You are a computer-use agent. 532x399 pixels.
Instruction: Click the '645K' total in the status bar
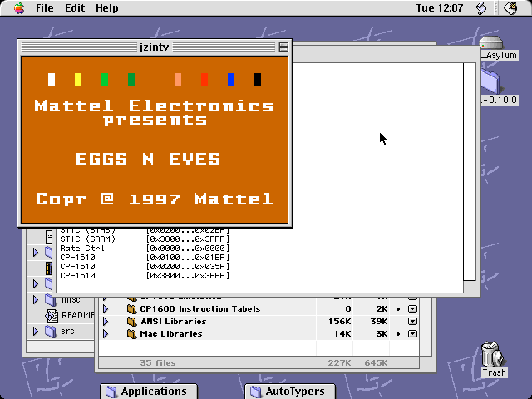click(x=376, y=363)
